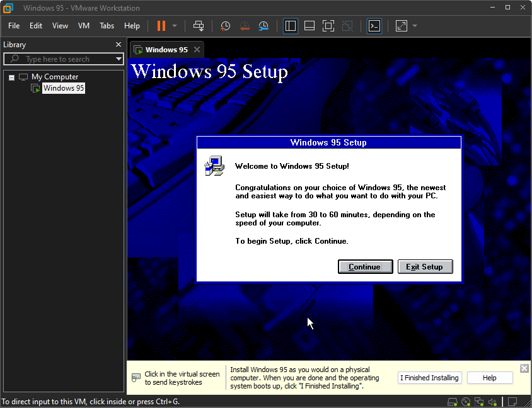Click the hard disk status icon
This screenshot has width=532, height=408.
coord(453,402)
